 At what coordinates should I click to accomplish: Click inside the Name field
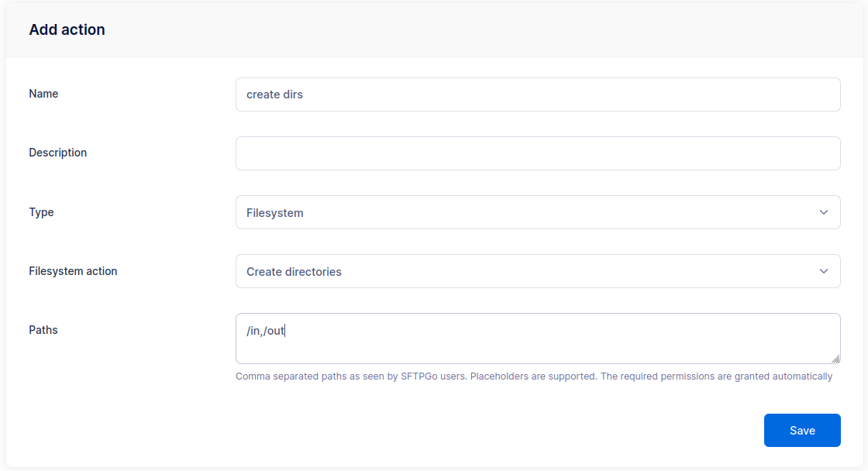tap(538, 95)
